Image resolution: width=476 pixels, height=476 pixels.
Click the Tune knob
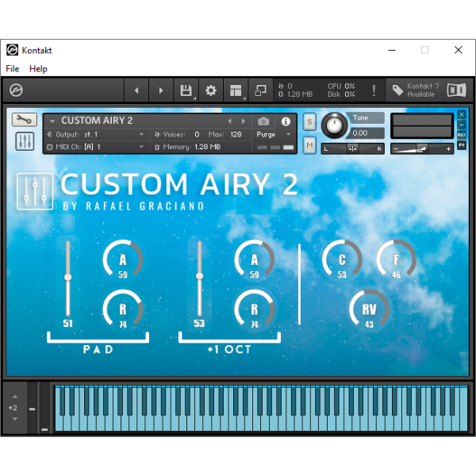click(x=334, y=125)
